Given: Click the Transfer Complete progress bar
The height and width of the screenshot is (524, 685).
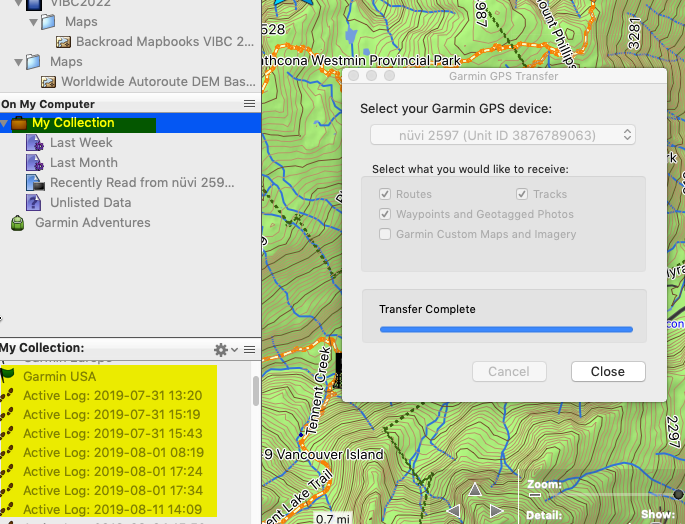Looking at the screenshot, I should (x=506, y=330).
